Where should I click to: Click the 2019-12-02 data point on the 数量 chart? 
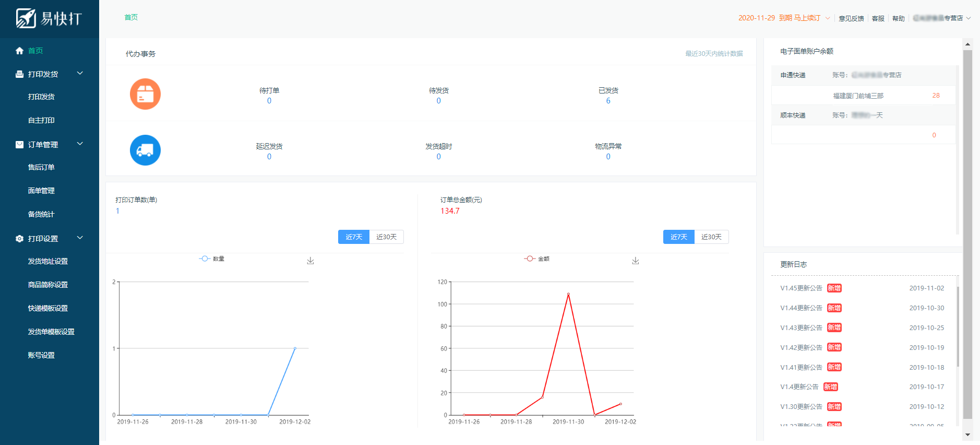[295, 348]
